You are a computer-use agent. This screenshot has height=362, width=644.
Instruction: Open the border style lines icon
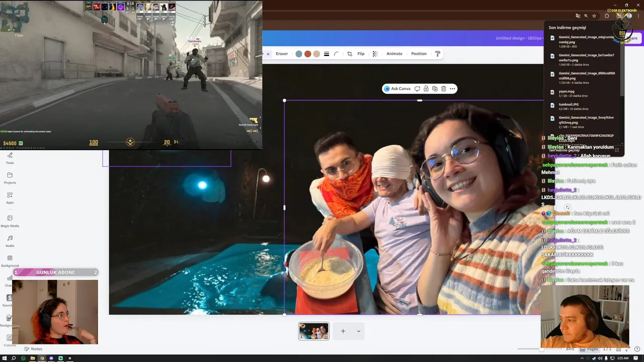327,54
